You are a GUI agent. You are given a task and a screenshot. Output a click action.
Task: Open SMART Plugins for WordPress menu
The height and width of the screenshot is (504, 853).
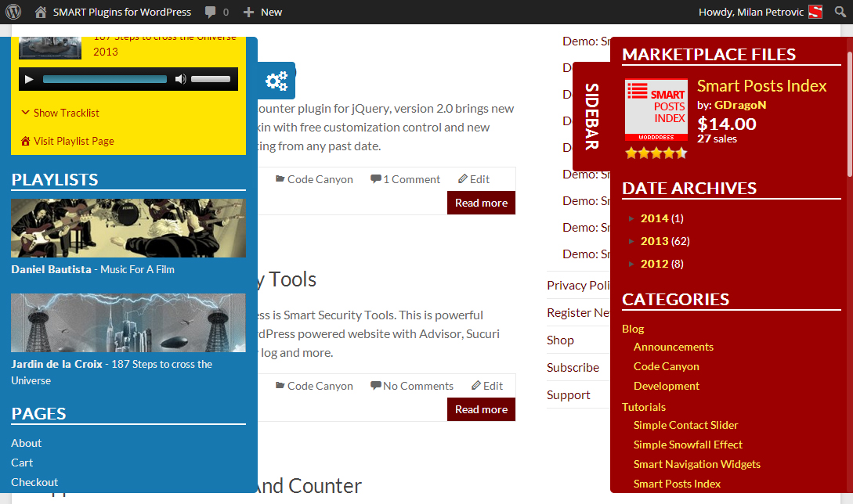pyautogui.click(x=122, y=12)
